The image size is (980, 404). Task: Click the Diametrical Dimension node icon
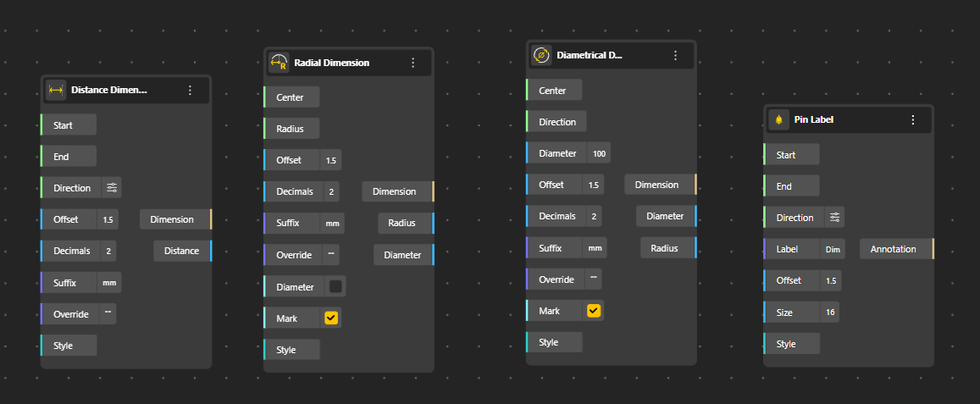pyautogui.click(x=540, y=56)
